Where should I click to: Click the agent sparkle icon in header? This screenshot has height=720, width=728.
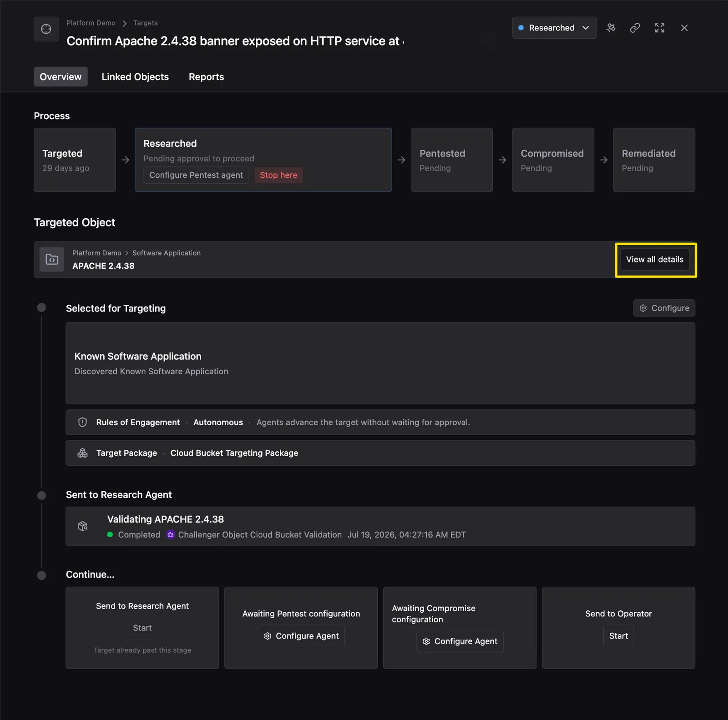611,28
